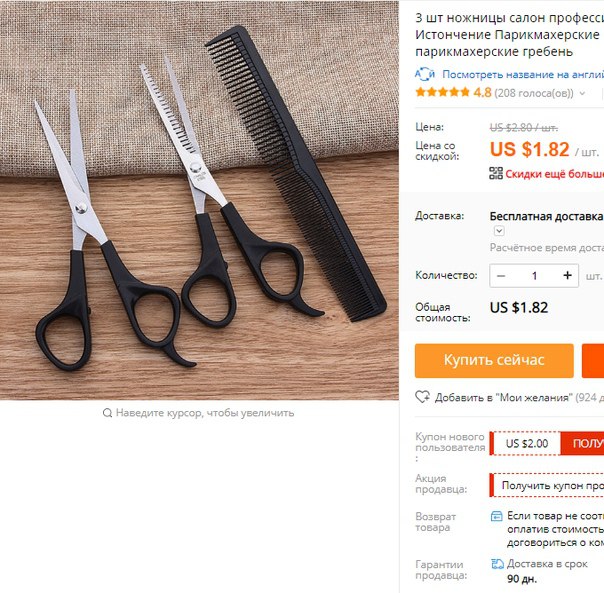The height and width of the screenshot is (593, 604).
Task: Click the 208 голоса(ов) reviews count
Action: pos(534,93)
